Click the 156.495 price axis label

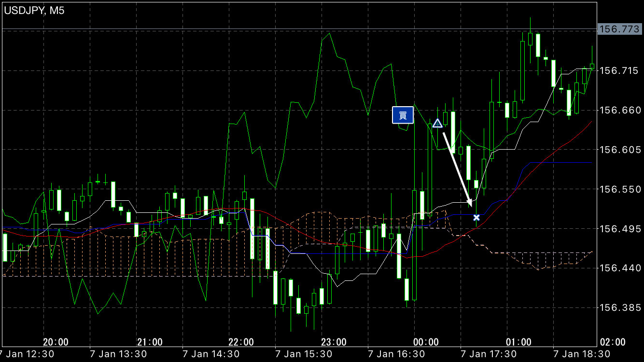click(618, 229)
